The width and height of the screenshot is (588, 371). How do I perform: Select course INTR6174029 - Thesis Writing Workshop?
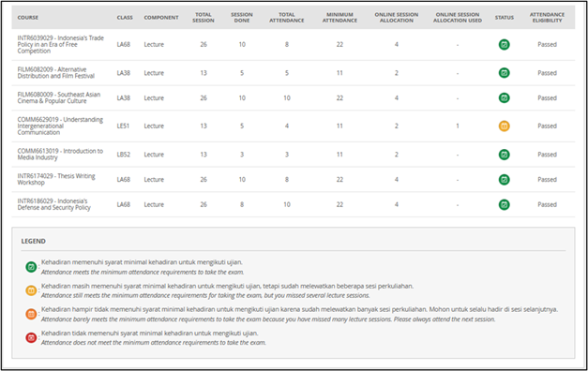coord(56,180)
